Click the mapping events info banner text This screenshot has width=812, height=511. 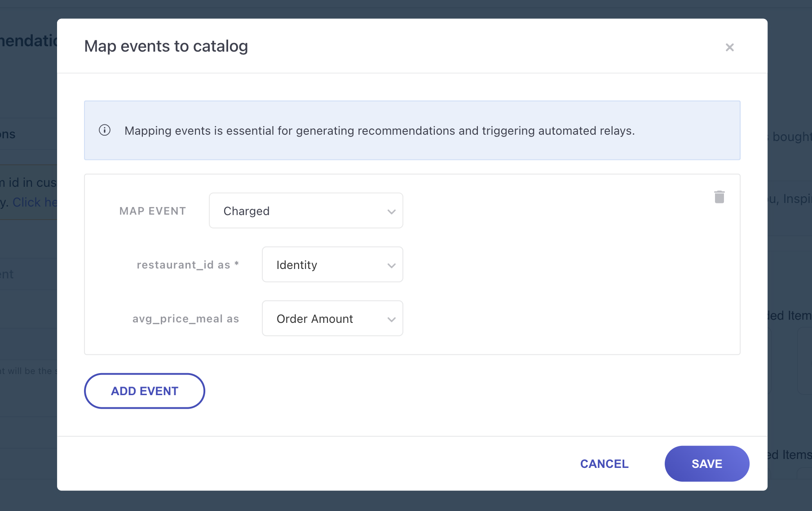click(x=379, y=131)
